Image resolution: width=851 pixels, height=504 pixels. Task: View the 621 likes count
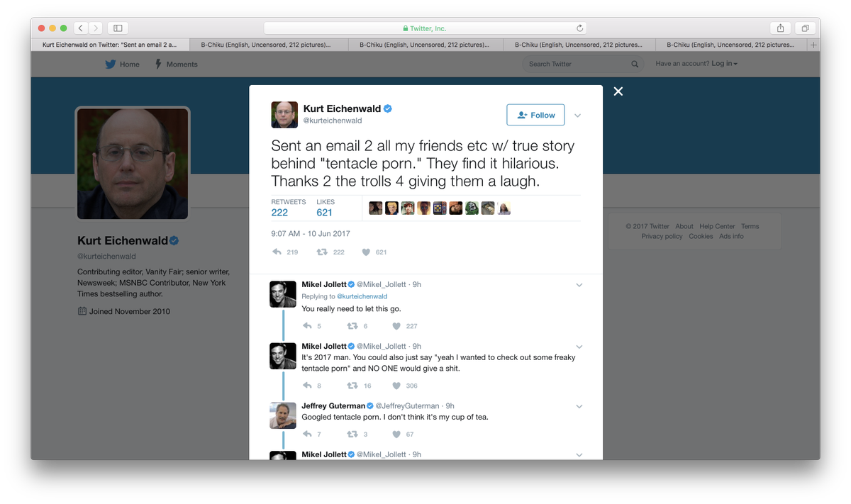click(324, 208)
